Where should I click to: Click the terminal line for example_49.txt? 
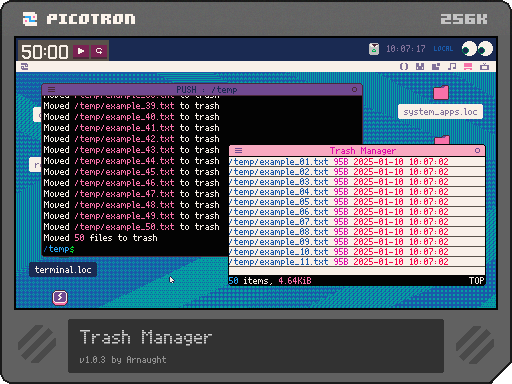pyautogui.click(x=131, y=216)
